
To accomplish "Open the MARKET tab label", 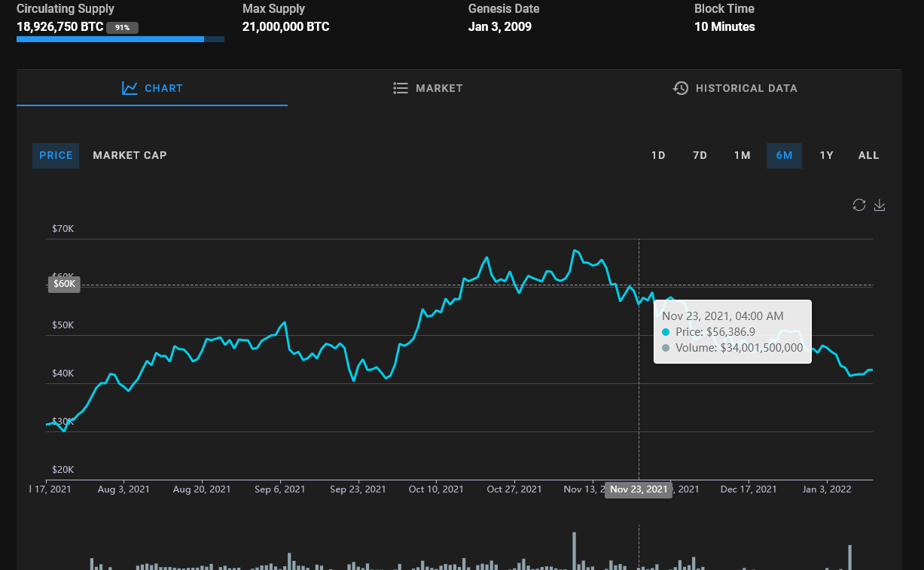I will click(439, 88).
